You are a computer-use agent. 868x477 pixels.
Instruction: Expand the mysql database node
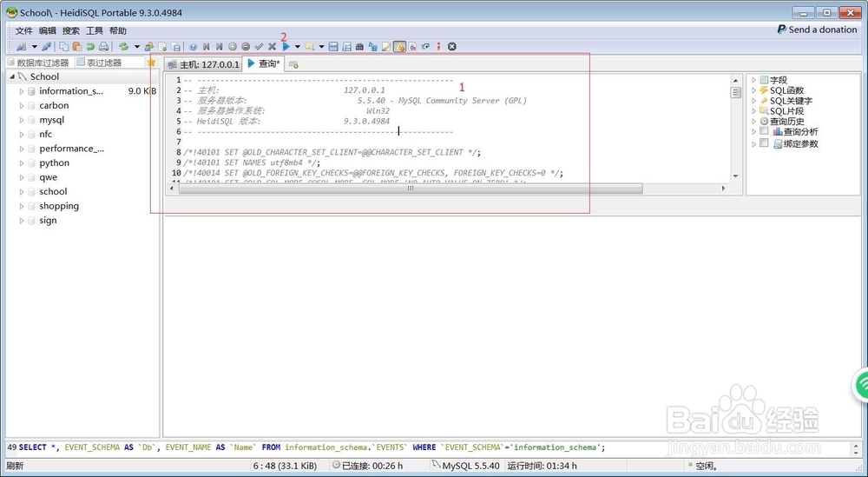tap(22, 120)
